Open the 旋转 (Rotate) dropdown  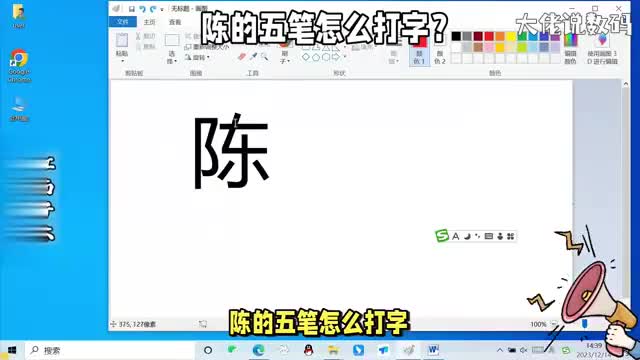tap(197, 58)
